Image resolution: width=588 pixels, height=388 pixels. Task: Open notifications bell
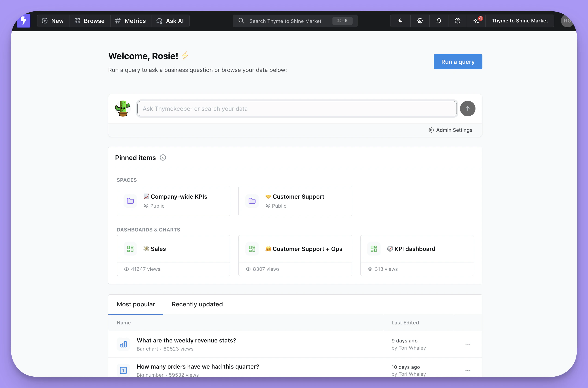click(x=439, y=21)
